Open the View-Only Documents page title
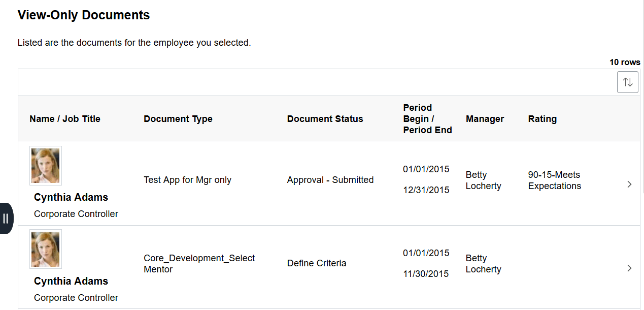 (83, 15)
